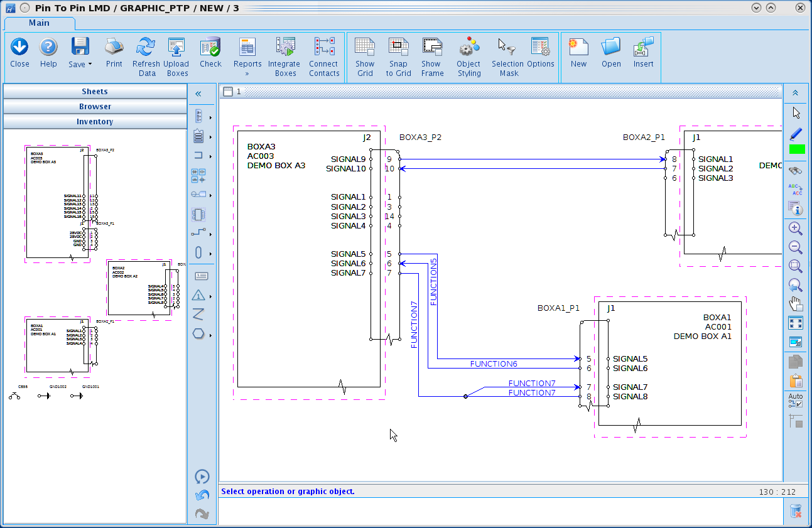Image resolution: width=812 pixels, height=528 pixels.
Task: Expand the Browser panel header
Action: [x=95, y=107]
